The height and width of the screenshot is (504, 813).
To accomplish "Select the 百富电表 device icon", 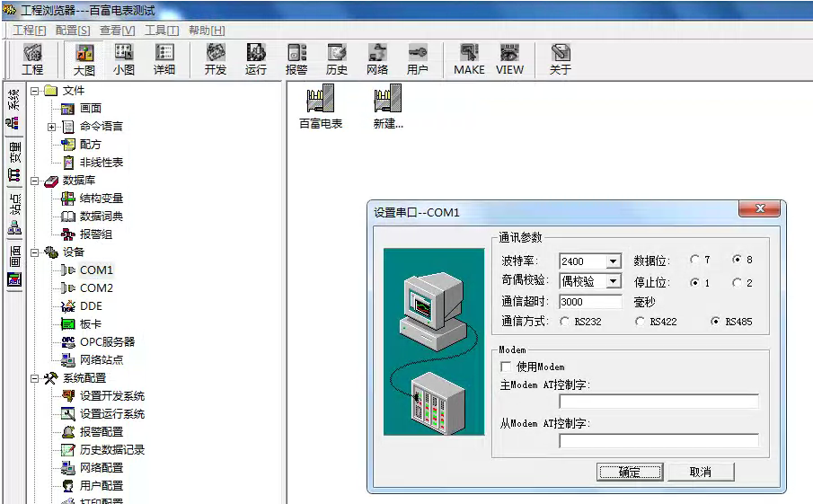I will (321, 107).
